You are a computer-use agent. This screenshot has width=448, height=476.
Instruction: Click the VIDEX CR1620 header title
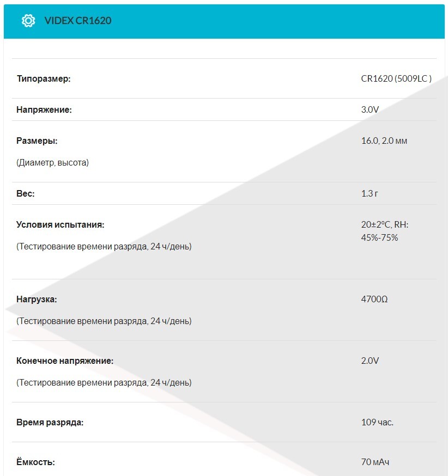78,21
